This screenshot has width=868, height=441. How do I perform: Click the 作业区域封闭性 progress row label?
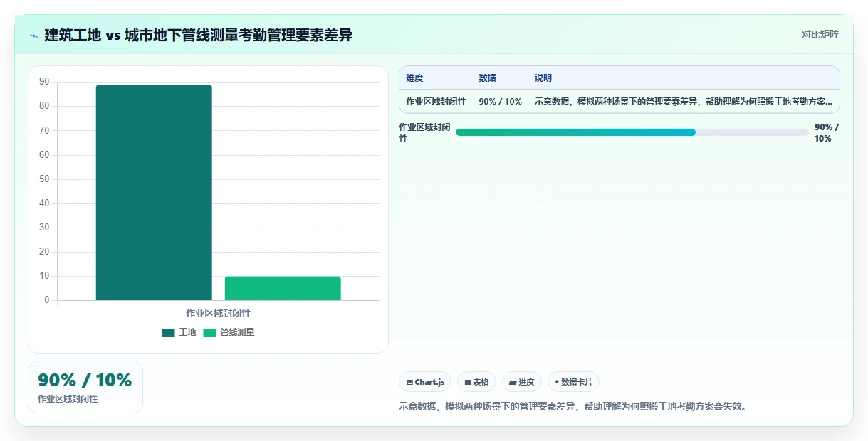coord(424,133)
